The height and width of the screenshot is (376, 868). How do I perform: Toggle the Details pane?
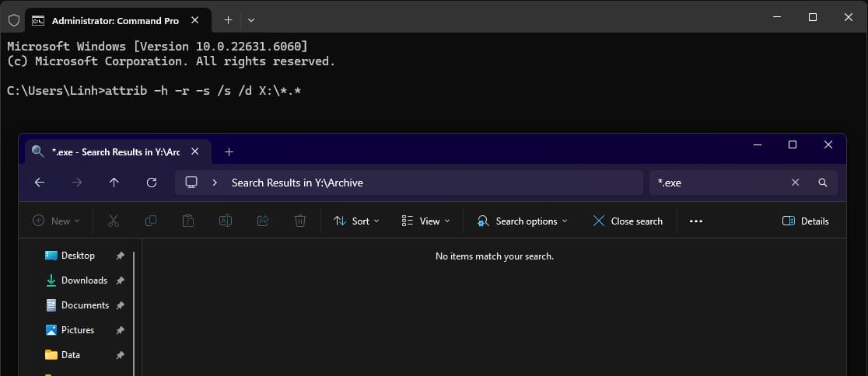point(805,221)
